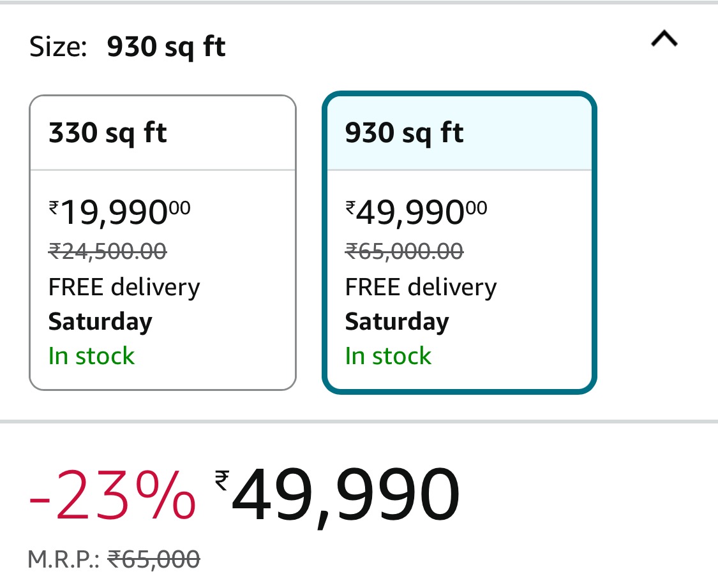Viewport: 718px width, 588px height.
Task: Click the 330 sq ft card title
Action: (x=108, y=133)
